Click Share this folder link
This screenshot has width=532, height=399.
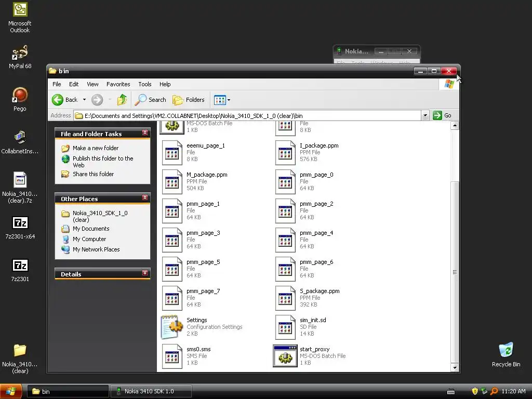(x=94, y=174)
